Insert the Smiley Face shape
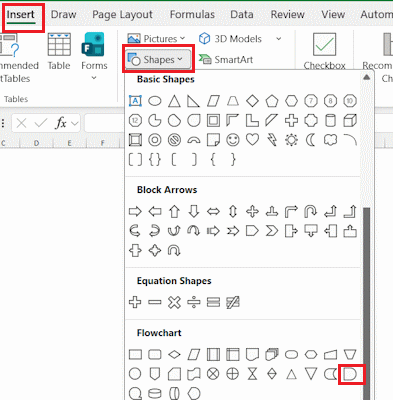Image resolution: width=393 pixels, height=400 pixels. click(x=233, y=140)
